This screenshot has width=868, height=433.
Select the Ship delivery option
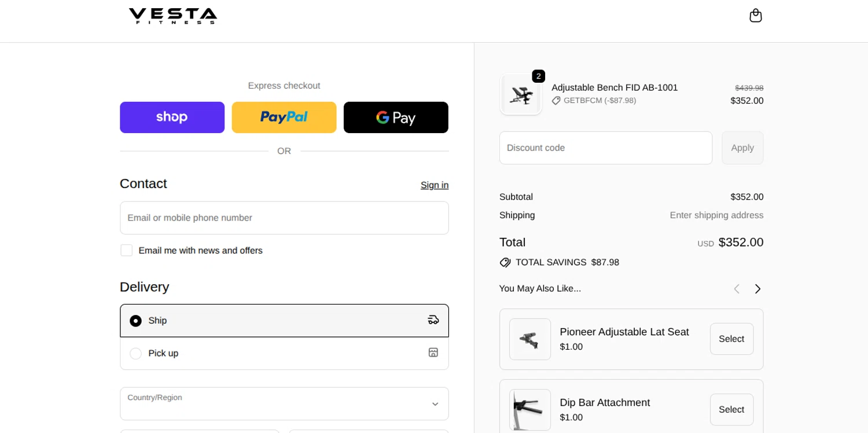tap(284, 321)
